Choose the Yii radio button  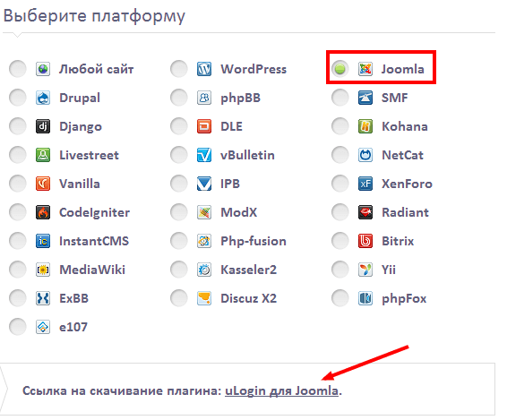click(x=339, y=270)
